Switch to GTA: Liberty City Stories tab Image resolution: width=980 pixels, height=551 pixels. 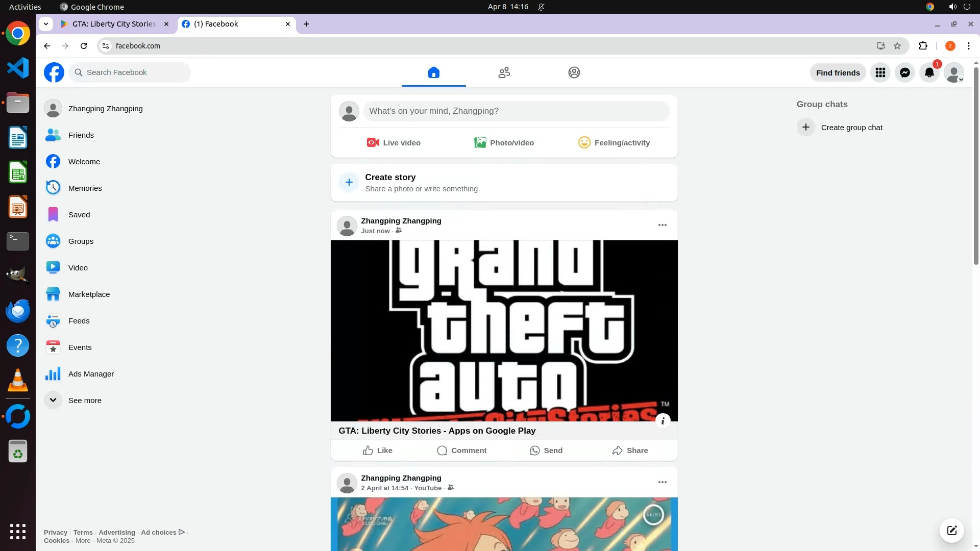tap(114, 24)
